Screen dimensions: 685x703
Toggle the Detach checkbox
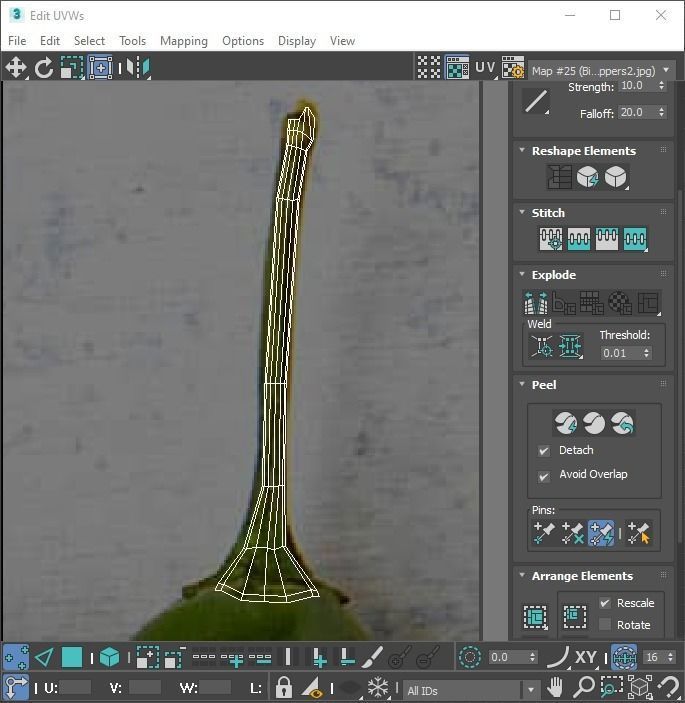(x=544, y=451)
